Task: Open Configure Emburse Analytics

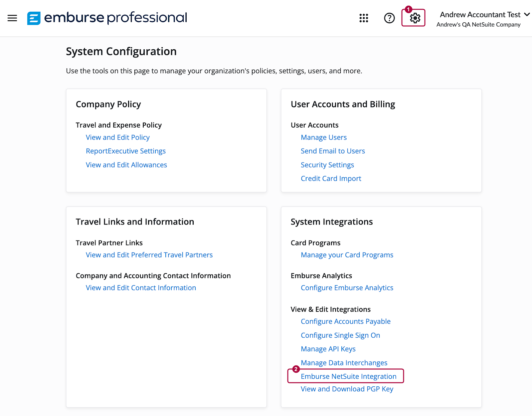Action: pos(347,288)
